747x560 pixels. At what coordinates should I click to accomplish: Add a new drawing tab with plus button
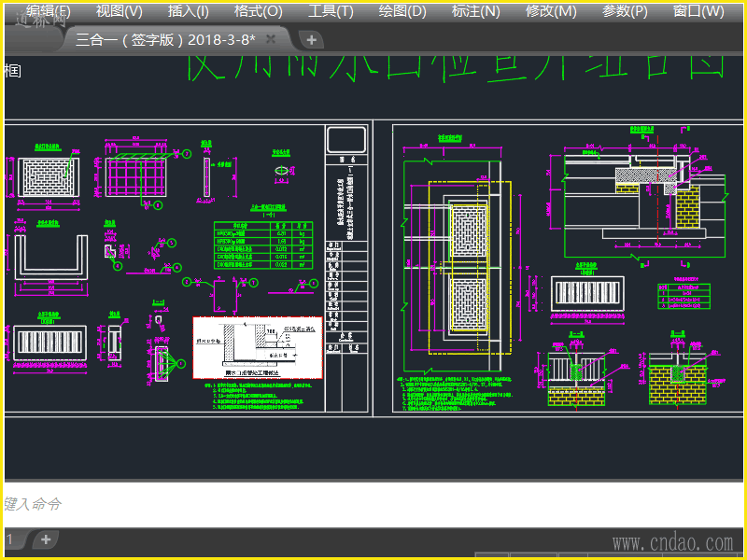click(311, 40)
